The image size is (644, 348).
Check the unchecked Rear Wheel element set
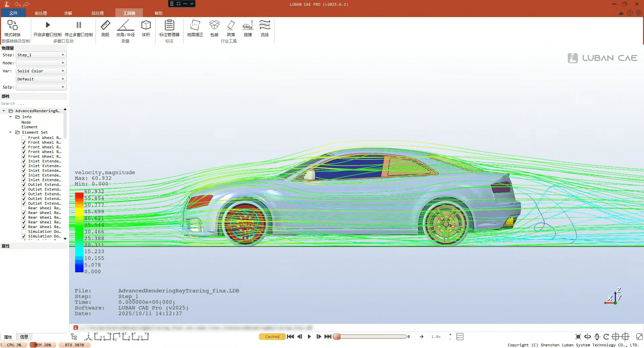[x=24, y=208]
